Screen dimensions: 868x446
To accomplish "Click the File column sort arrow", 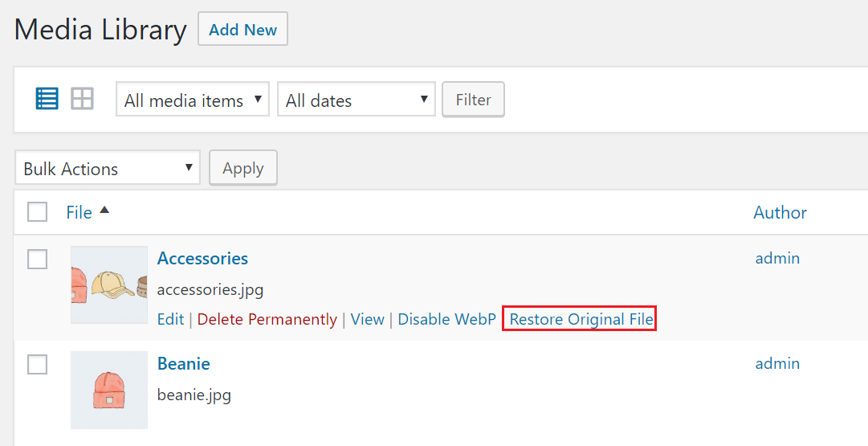I will pos(104,210).
